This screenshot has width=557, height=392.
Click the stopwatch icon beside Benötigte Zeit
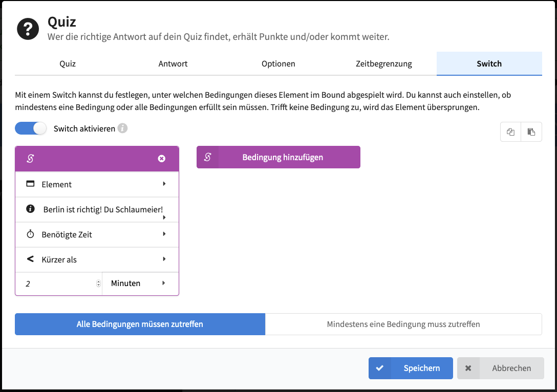(x=30, y=234)
